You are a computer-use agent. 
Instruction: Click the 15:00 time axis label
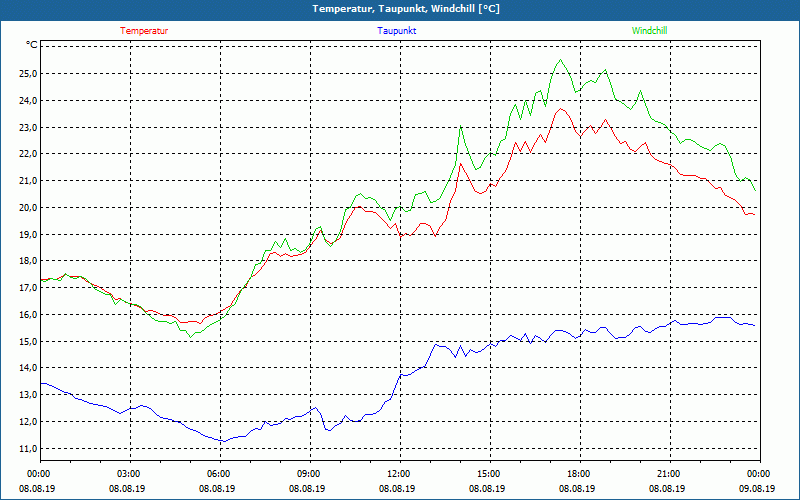[490, 473]
